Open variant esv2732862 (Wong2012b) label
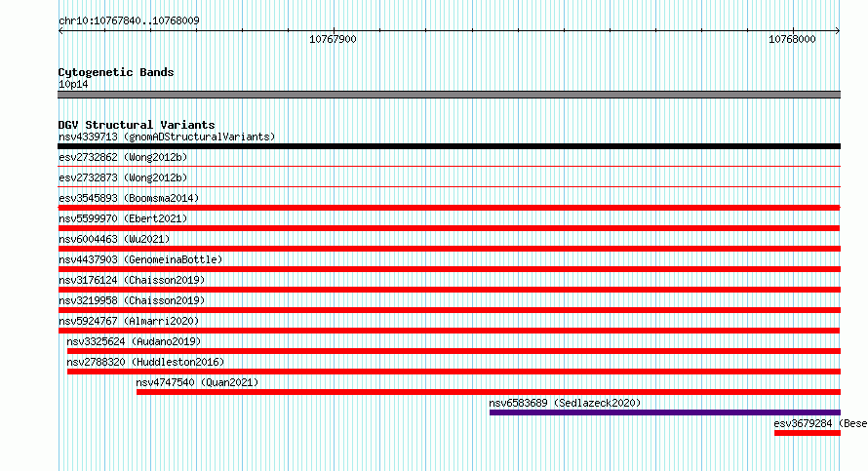 [123, 157]
